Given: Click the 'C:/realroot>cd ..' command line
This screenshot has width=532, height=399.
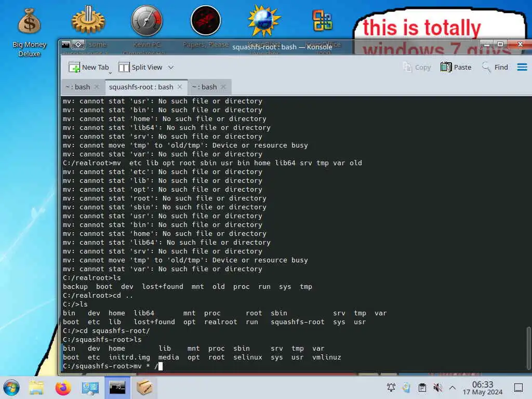Looking at the screenshot, I should [x=98, y=296].
